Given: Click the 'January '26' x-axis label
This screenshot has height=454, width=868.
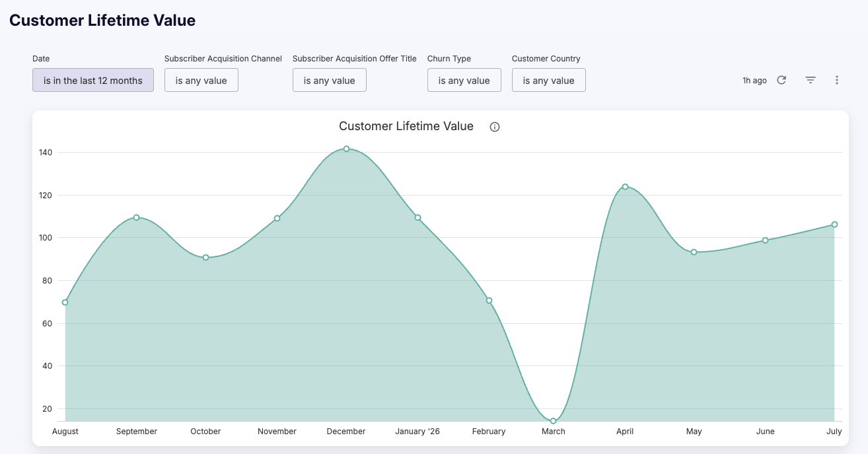Looking at the screenshot, I should (x=417, y=432).
